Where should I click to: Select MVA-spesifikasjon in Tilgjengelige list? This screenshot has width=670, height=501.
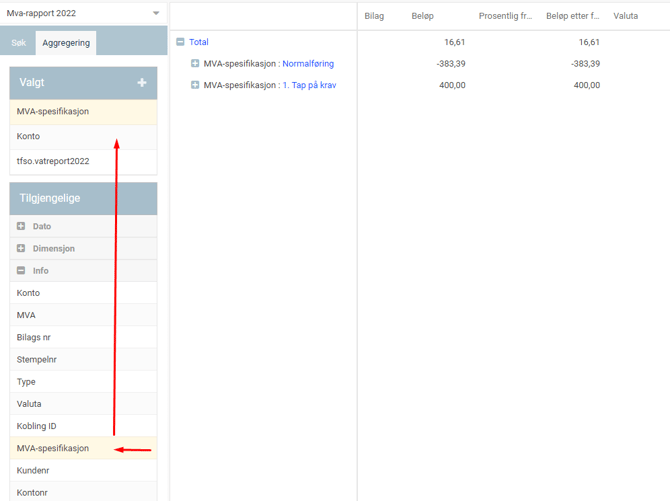[53, 448]
